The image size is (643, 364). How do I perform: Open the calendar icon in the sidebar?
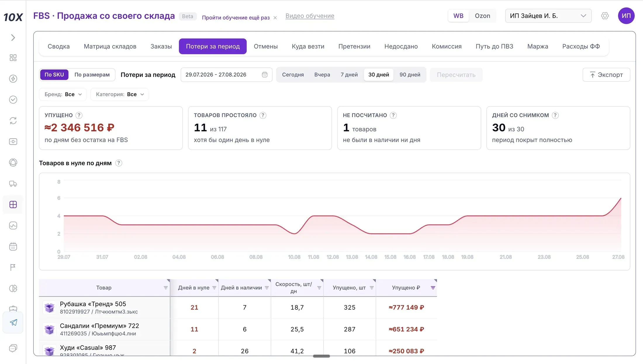coord(13,247)
